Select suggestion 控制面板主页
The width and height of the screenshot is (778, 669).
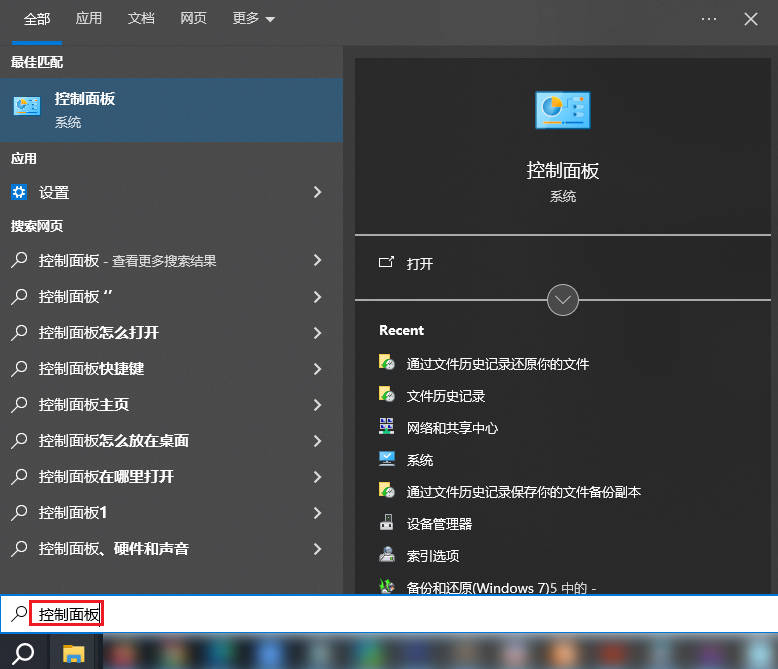[x=84, y=404]
